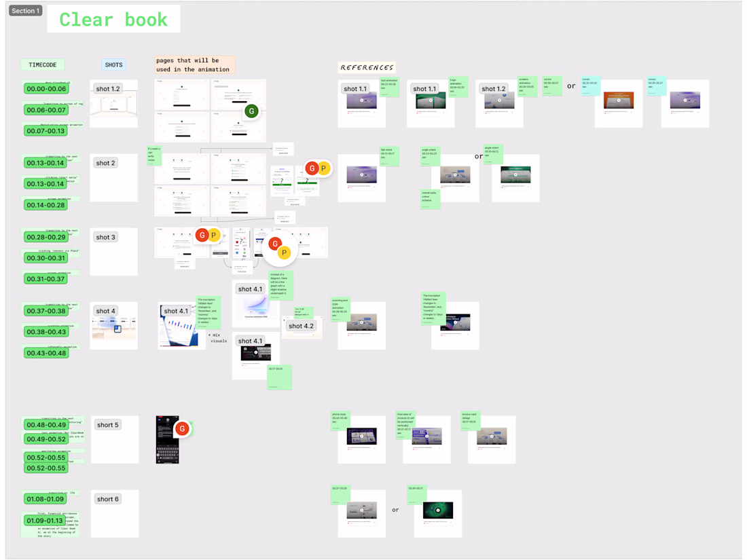
Task: Click the "shot 4" label
Action: [x=106, y=311]
